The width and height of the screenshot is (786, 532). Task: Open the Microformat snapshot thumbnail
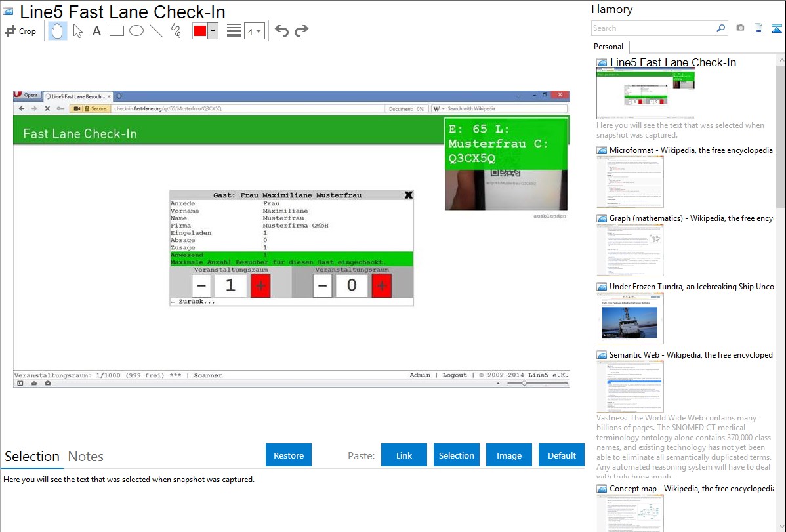[x=630, y=182]
